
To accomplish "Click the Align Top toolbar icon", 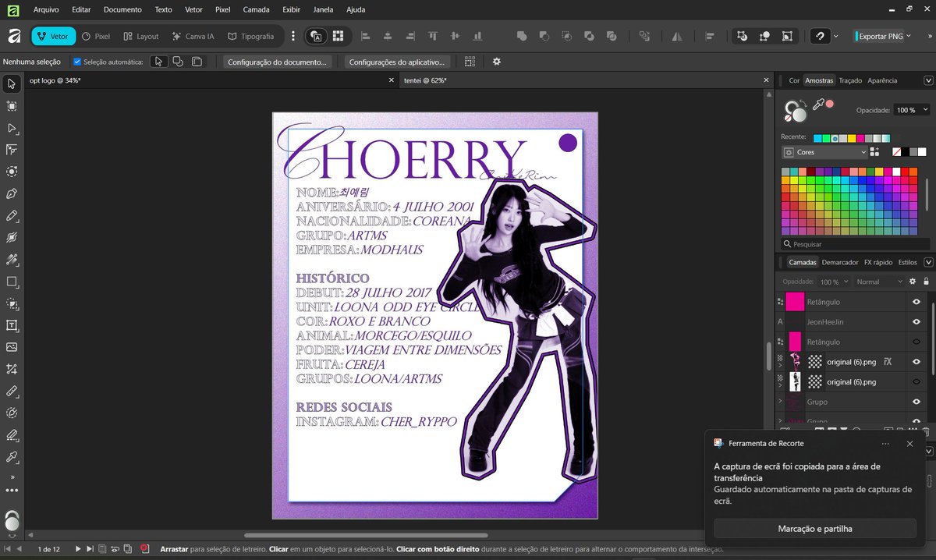I will click(x=432, y=36).
